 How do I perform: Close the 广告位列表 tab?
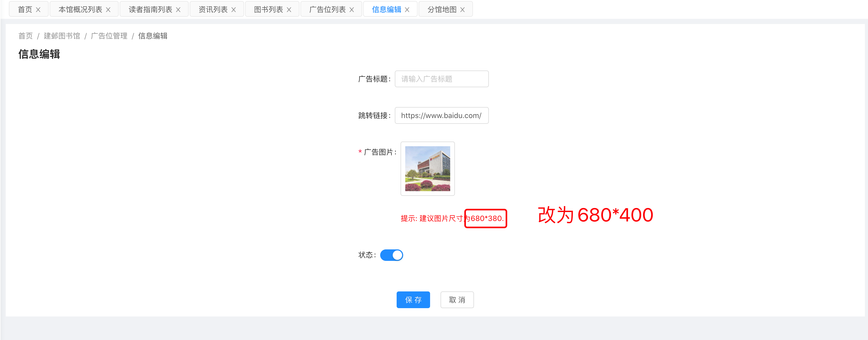(351, 10)
